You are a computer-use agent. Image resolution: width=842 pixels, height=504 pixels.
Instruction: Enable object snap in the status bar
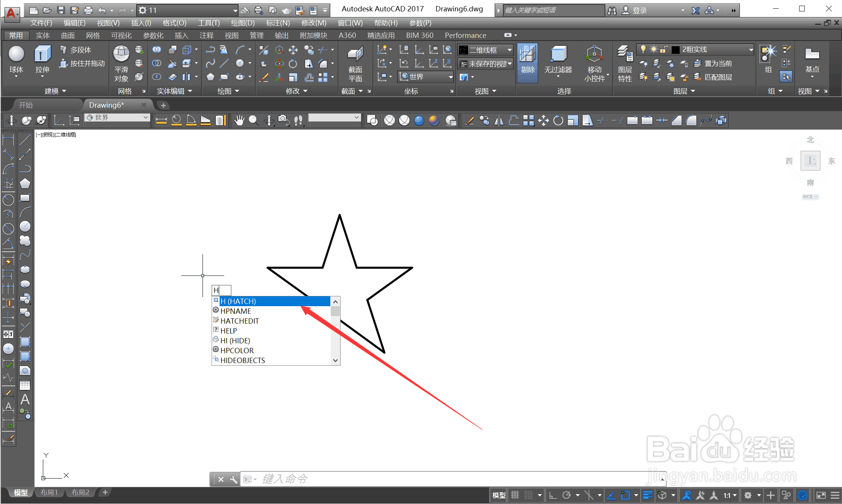[626, 495]
